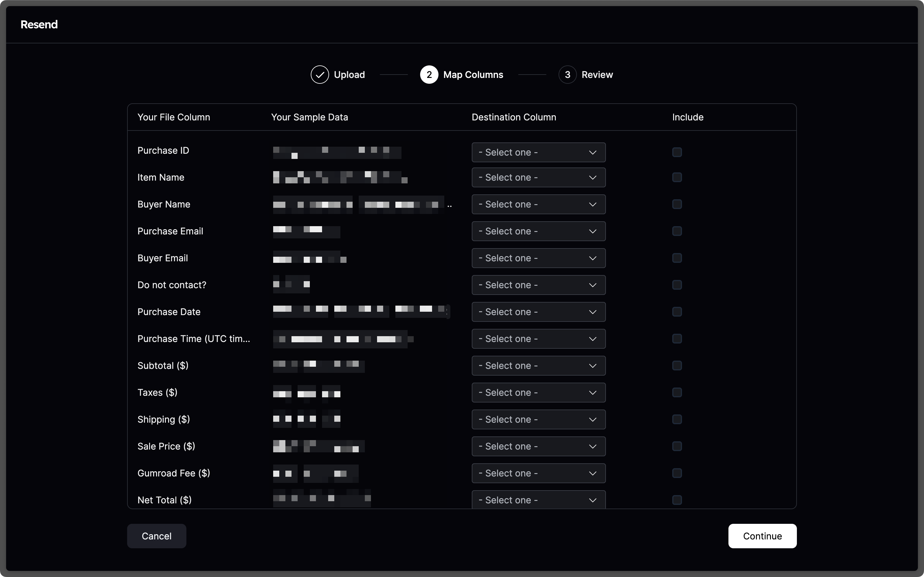Click the Resend logo
The image size is (924, 577).
coord(39,24)
